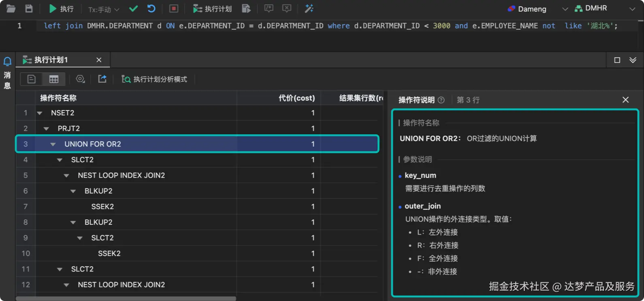
Task: Maximize the result panel with square icon
Action: pos(617,60)
